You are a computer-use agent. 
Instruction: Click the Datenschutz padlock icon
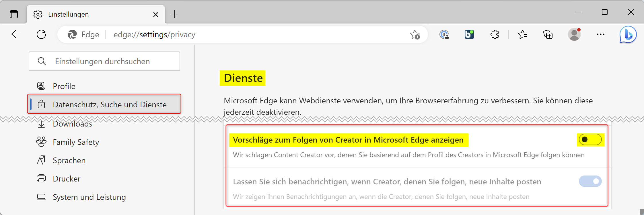(41, 104)
